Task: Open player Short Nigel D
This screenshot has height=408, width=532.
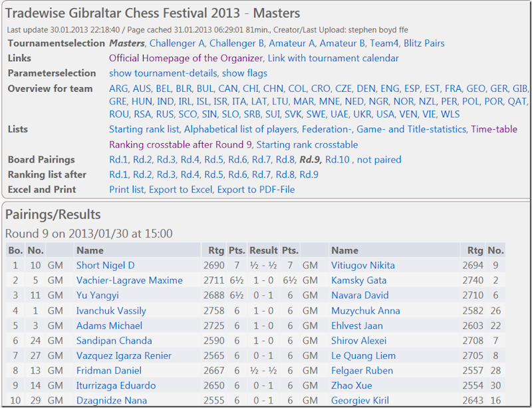Action: pos(105,266)
